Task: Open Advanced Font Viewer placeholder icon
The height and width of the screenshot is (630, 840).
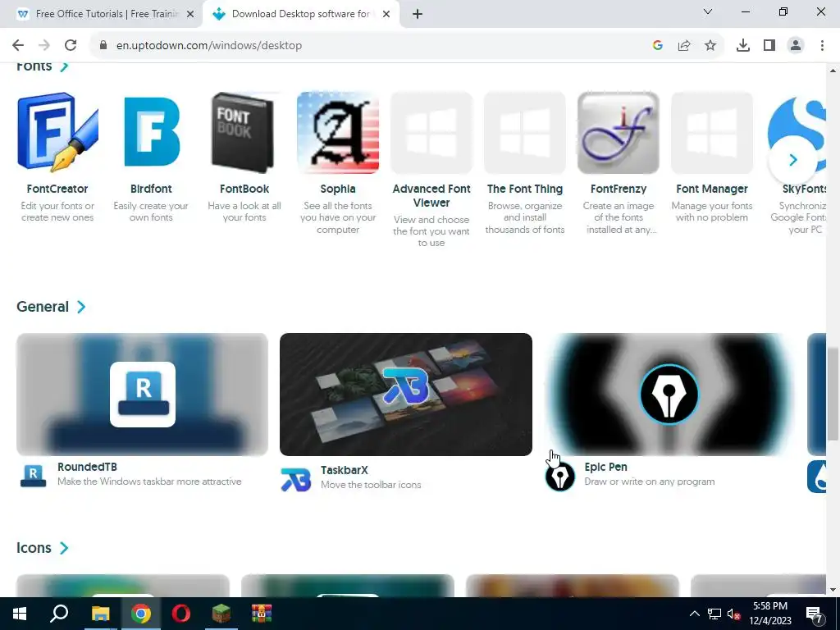Action: coord(431,132)
